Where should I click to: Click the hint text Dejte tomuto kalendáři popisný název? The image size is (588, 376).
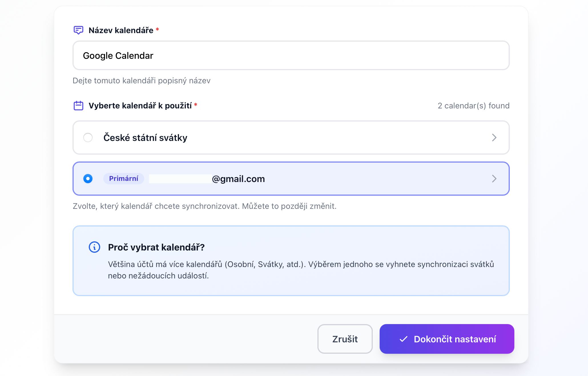[142, 80]
